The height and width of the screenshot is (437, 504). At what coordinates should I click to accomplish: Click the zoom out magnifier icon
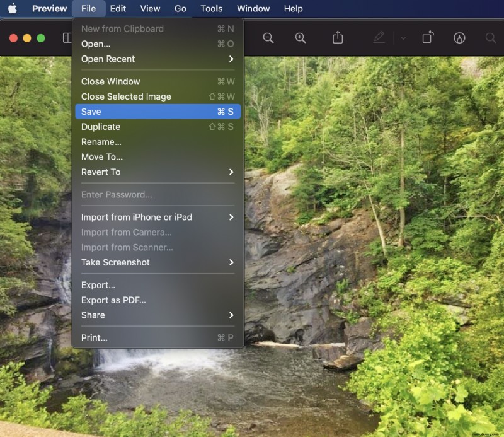[x=268, y=38]
